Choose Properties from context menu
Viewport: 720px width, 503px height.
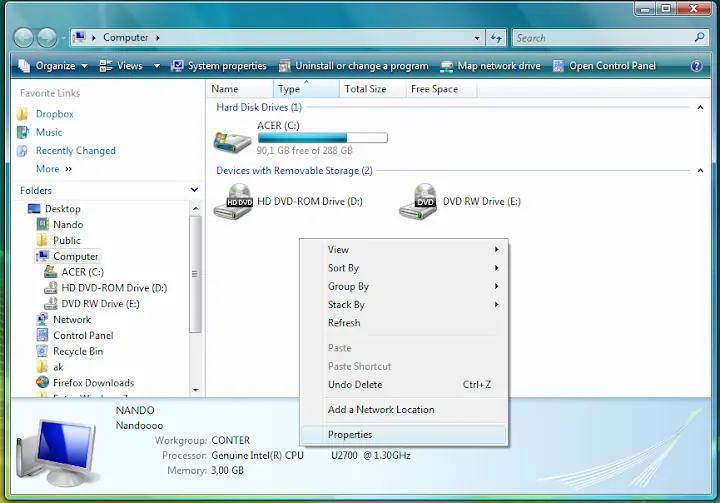[404, 435]
